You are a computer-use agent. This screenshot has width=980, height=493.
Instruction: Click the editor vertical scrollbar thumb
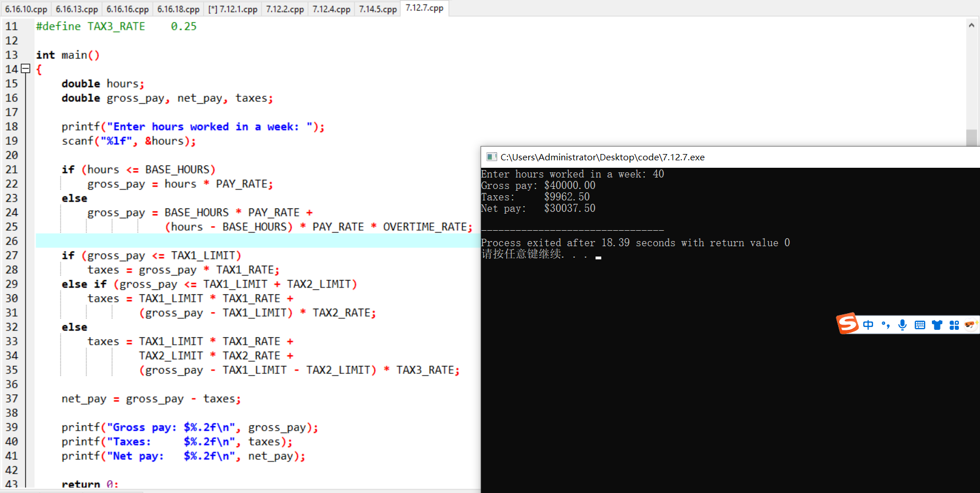pos(971,137)
